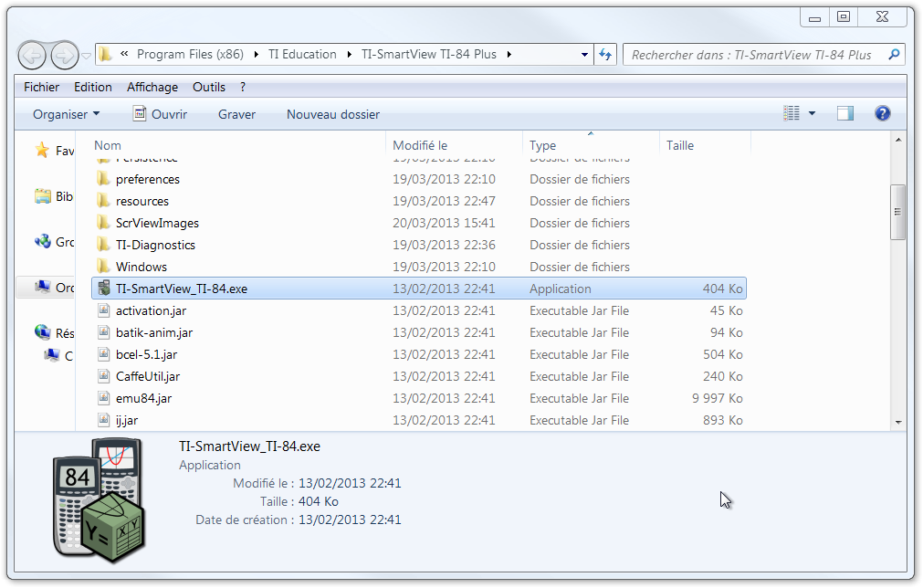The height and width of the screenshot is (588, 923).
Task: Select Réseau icon in navigation pane
Action: (42, 332)
